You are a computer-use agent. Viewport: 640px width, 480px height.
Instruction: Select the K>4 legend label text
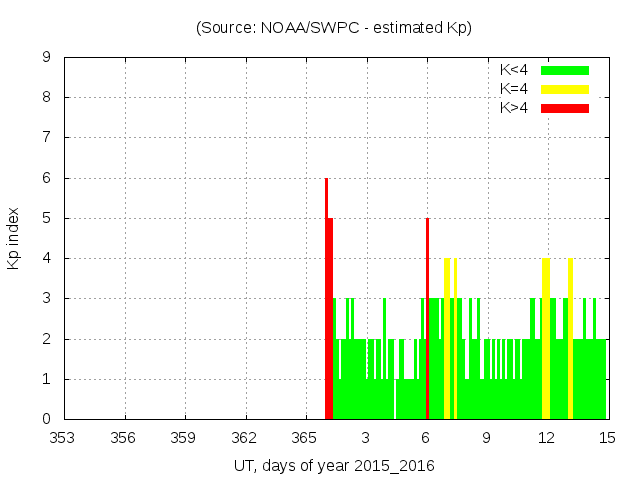515,108
